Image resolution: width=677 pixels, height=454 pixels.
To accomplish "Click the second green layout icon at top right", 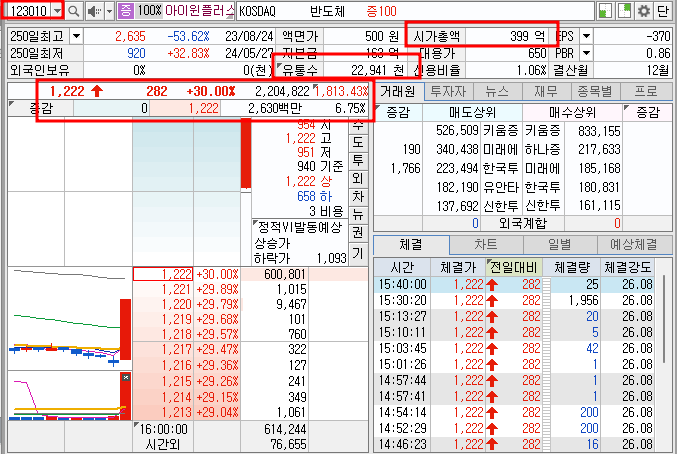I will pyautogui.click(x=624, y=11).
